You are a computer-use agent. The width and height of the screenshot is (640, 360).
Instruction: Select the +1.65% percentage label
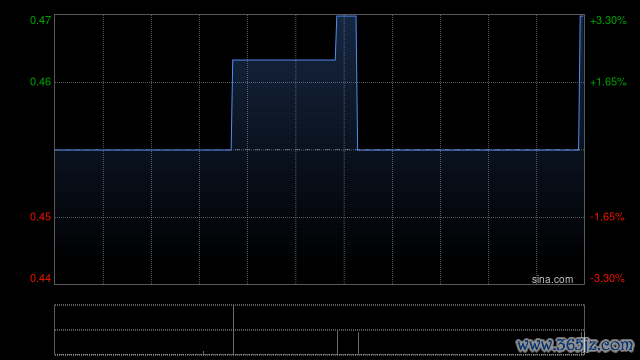[608, 82]
